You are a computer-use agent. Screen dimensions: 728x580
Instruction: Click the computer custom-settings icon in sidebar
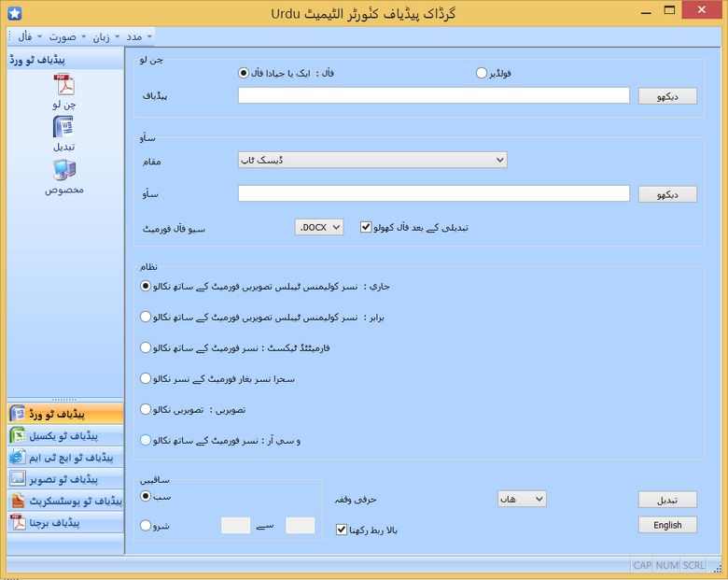64,170
